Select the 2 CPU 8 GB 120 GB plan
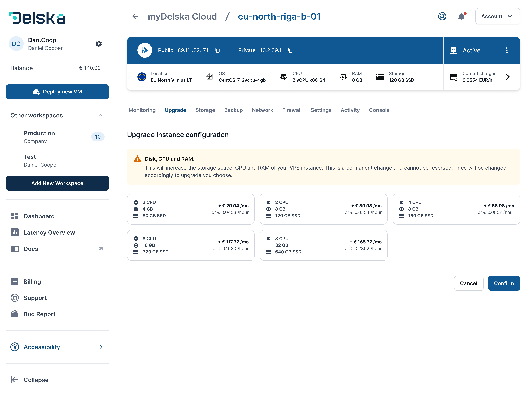 [324, 209]
